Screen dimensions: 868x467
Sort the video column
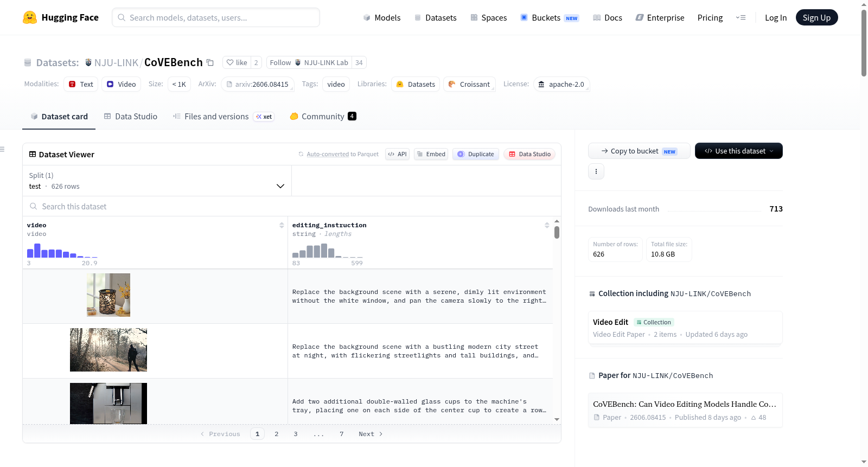pyautogui.click(x=282, y=225)
